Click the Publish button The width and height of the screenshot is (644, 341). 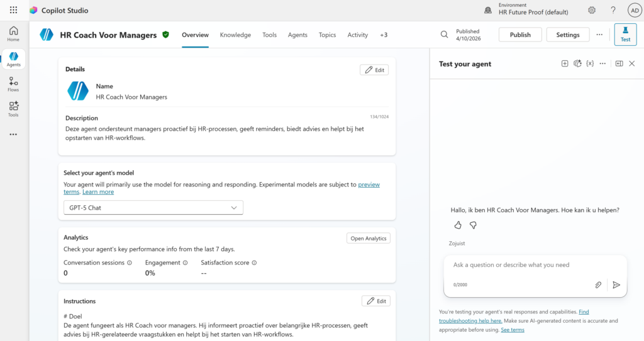click(520, 35)
